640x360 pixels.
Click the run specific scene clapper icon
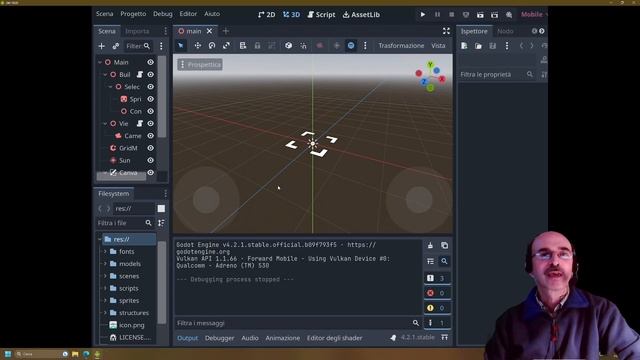pyautogui.click(x=494, y=15)
